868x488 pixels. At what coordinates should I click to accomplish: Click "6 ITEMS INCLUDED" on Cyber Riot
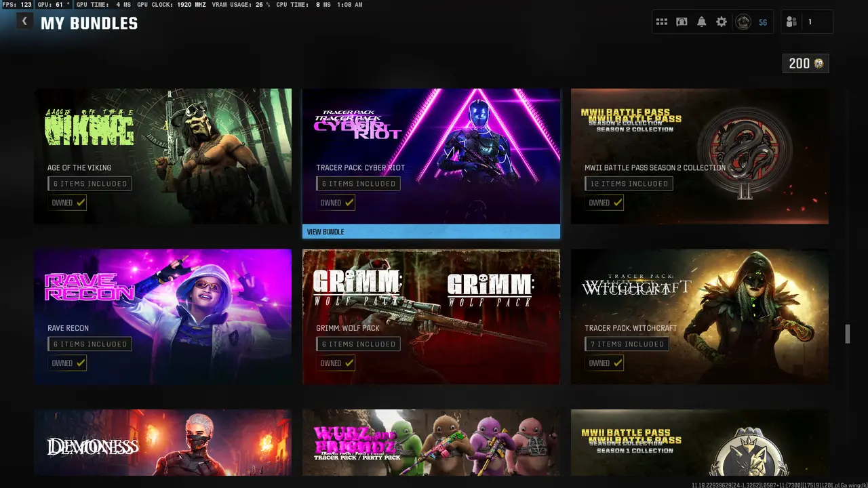(x=358, y=184)
